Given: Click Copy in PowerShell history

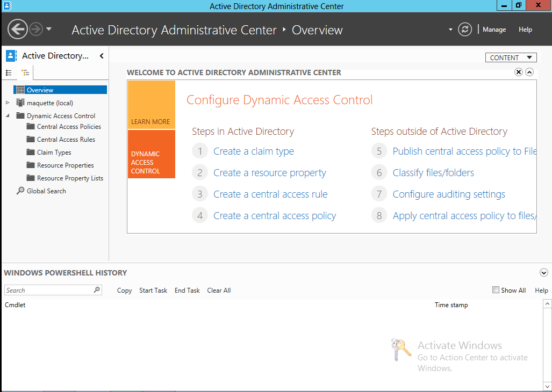Looking at the screenshot, I should point(124,291).
